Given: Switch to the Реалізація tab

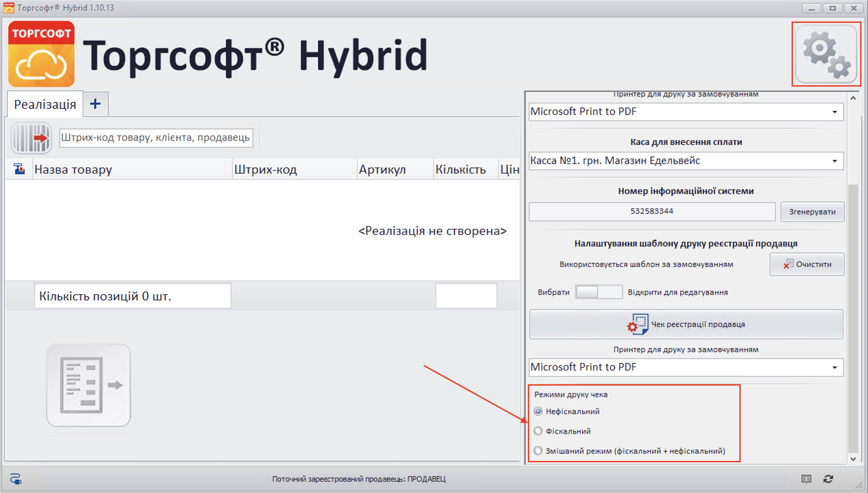Looking at the screenshot, I should pyautogui.click(x=45, y=104).
